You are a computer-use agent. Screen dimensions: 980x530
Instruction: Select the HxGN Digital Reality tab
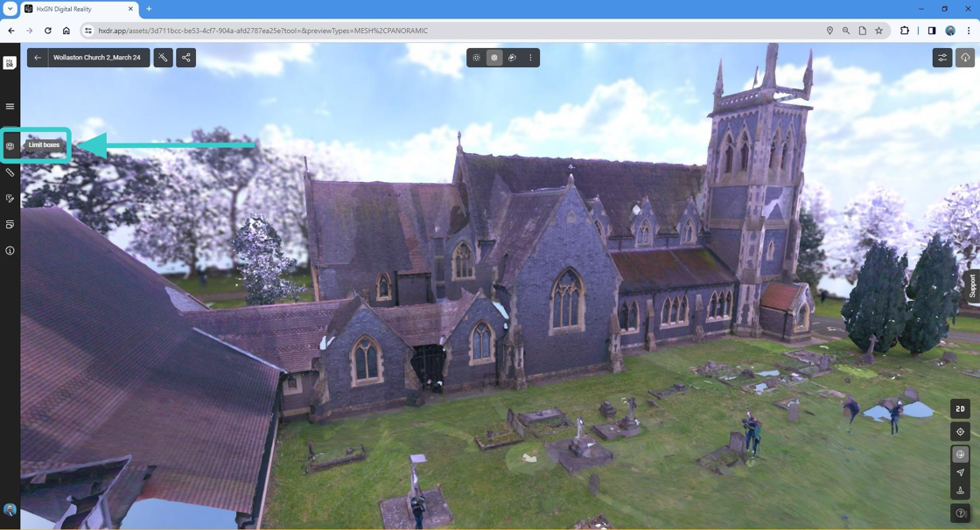coord(80,10)
